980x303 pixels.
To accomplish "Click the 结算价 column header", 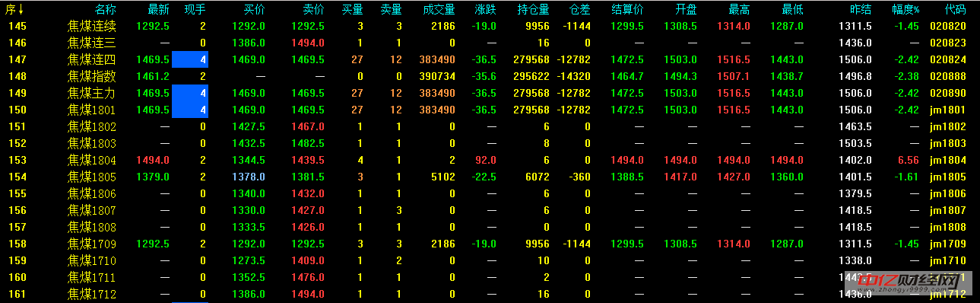I will point(627,9).
